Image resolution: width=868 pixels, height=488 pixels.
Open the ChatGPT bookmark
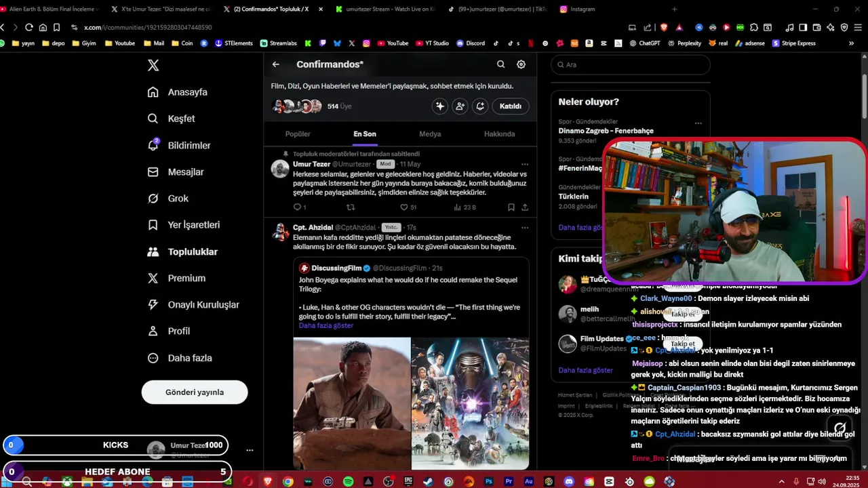645,43
